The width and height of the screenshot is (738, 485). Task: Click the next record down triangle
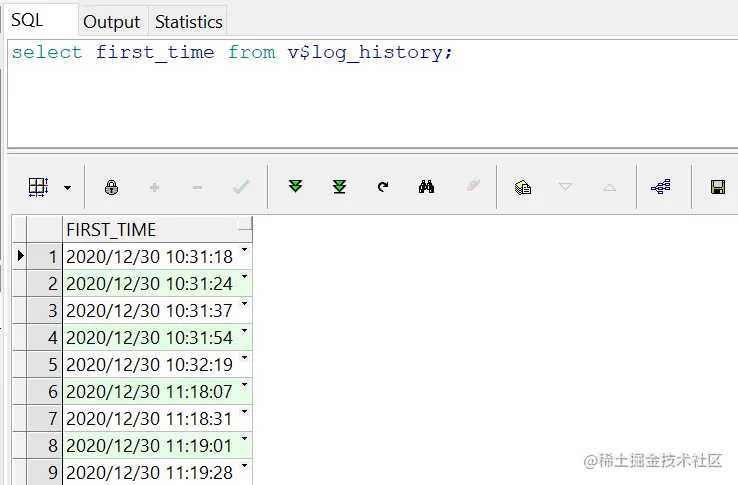565,187
